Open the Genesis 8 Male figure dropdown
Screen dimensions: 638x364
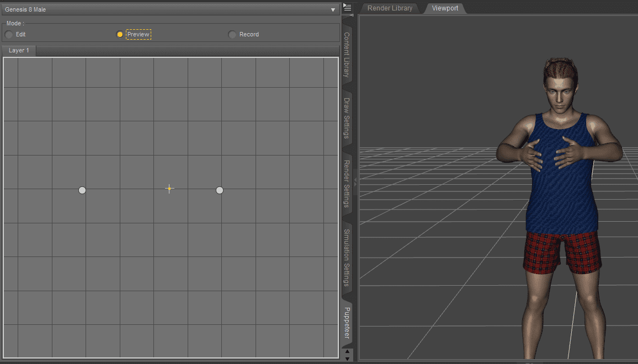coord(171,9)
